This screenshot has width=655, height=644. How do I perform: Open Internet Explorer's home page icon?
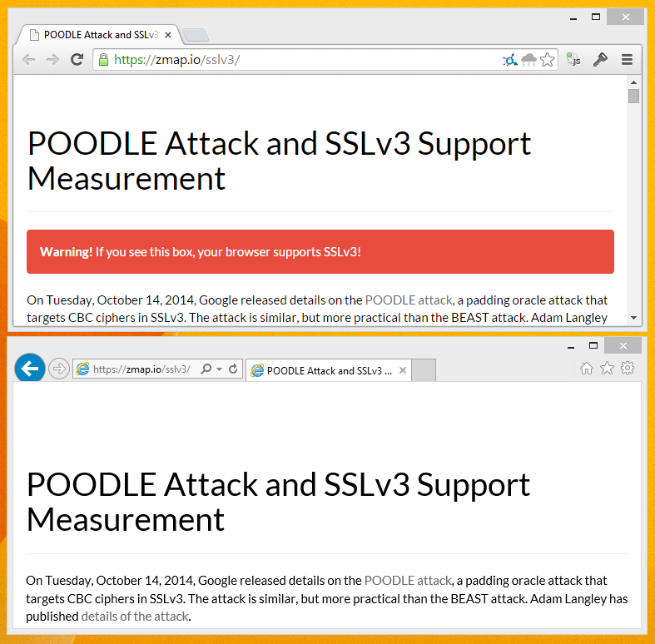pos(587,368)
